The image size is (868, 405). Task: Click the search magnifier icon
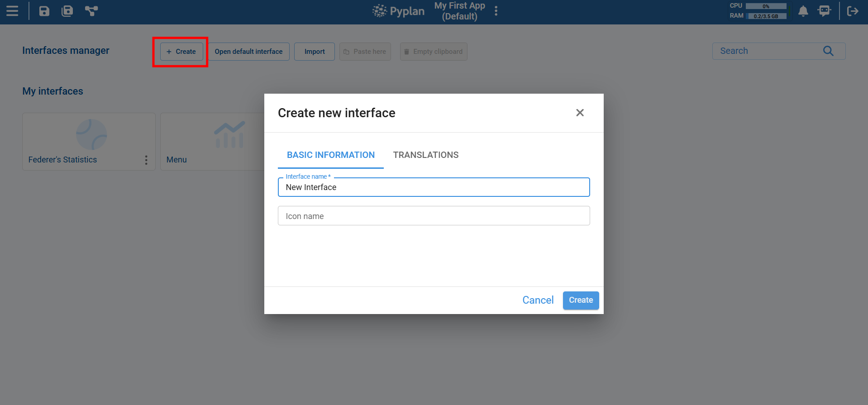[x=828, y=51]
